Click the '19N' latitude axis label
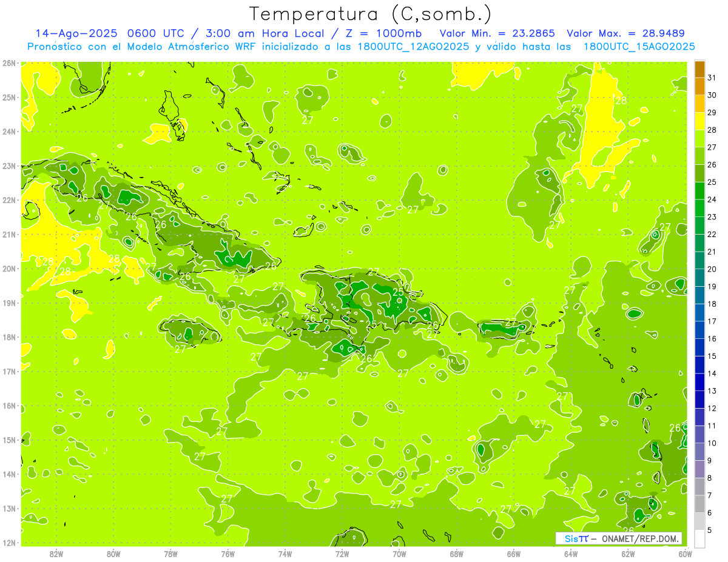Viewport: 728px width, 562px height. click(x=9, y=303)
